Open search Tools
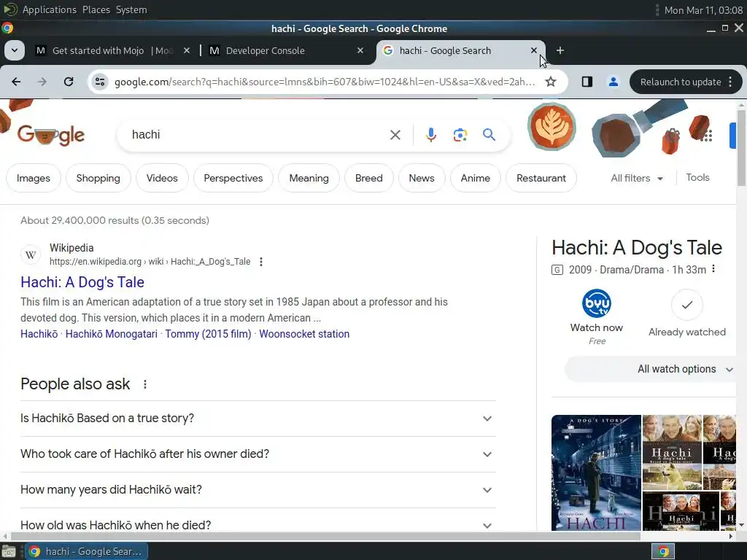This screenshot has height=560, width=747. pyautogui.click(x=697, y=178)
